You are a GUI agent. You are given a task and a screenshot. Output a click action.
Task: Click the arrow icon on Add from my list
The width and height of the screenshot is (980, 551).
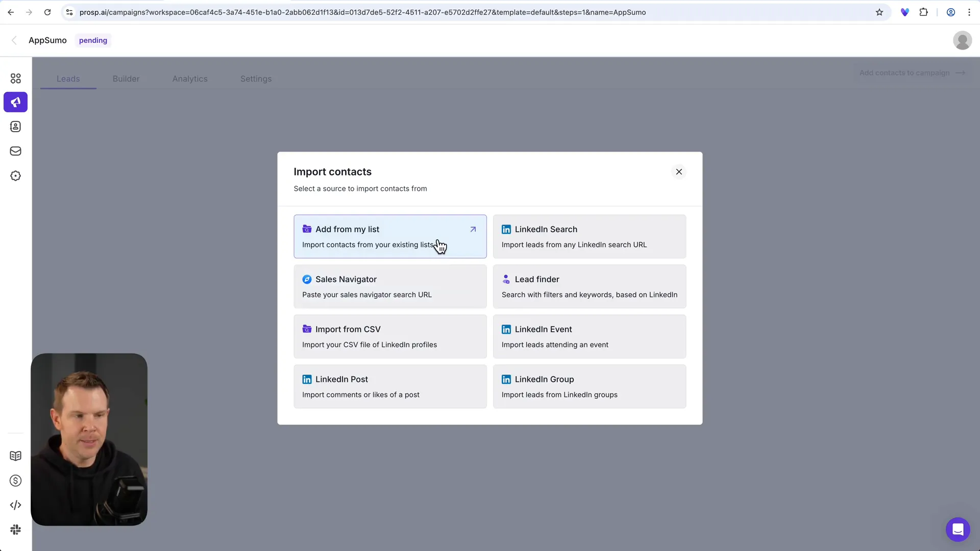[473, 230]
